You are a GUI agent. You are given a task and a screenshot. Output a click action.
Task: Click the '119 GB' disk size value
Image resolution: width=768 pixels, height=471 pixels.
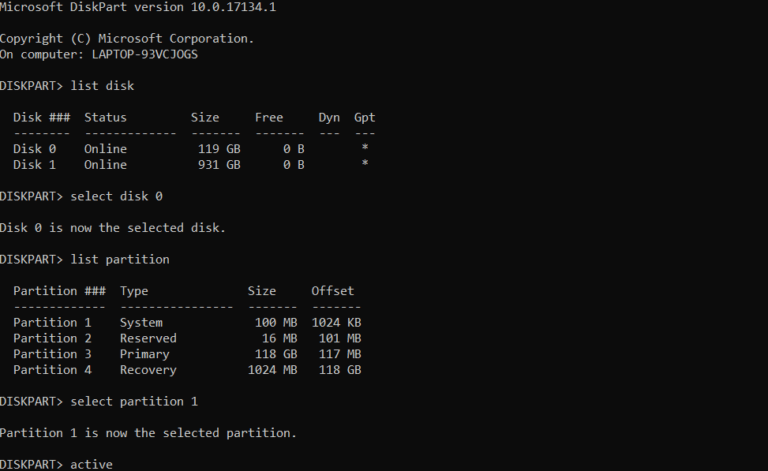(219, 149)
